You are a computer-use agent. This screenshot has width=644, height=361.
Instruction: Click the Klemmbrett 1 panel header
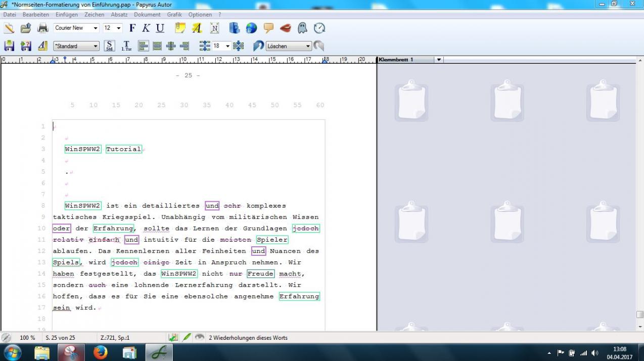click(397, 60)
